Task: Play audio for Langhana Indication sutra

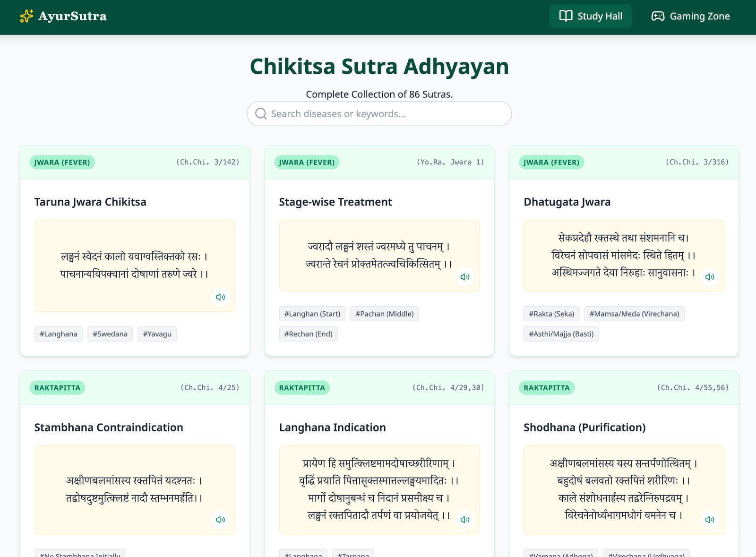Action: pyautogui.click(x=465, y=520)
